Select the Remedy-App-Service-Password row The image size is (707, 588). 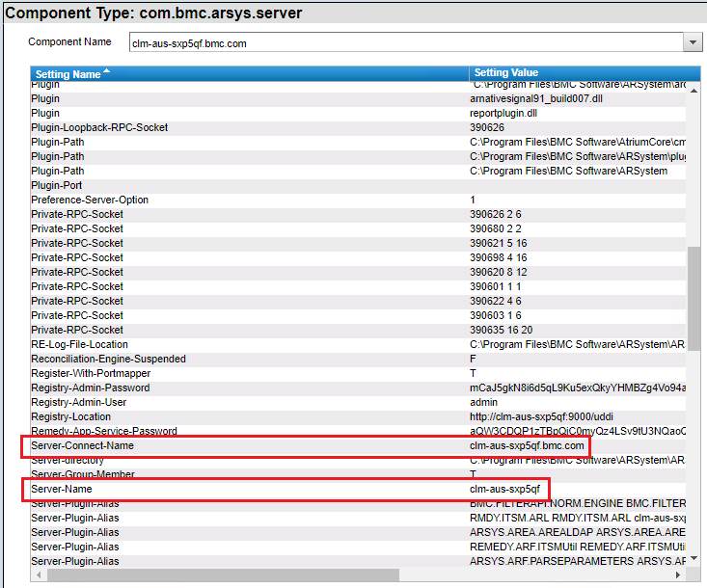point(359,431)
